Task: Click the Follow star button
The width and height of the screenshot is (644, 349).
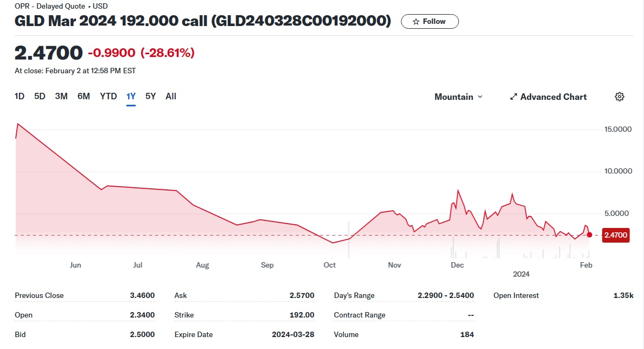Action: (430, 21)
